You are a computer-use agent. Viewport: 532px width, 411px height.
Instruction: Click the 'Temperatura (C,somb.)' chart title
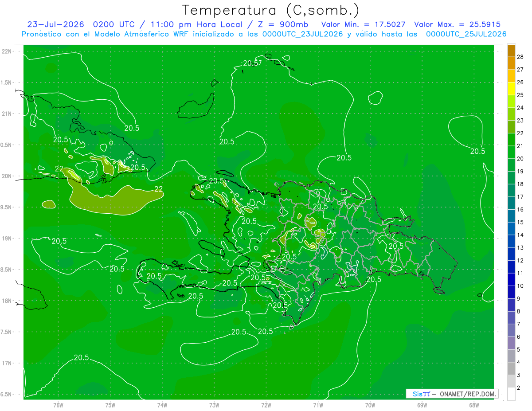(271, 10)
